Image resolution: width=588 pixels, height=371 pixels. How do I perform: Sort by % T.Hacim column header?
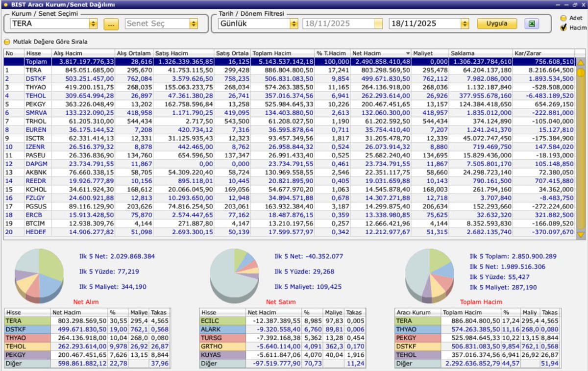333,53
